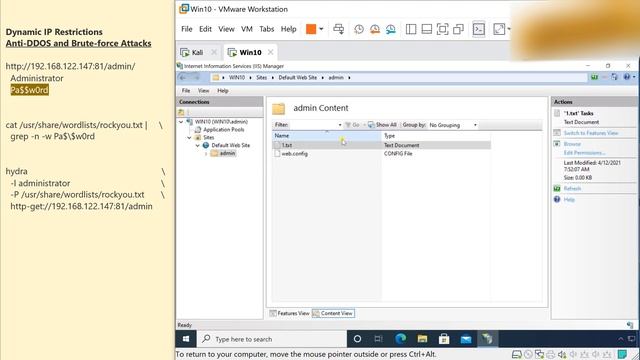
Task: Open the console view icon
Action: (x=479, y=29)
